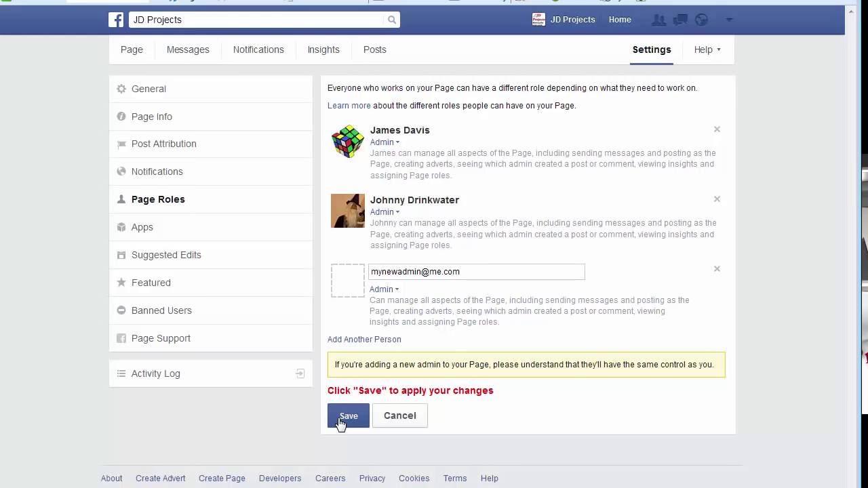Open the Admin role dropdown for the new person
This screenshot has height=488, width=868.
pyautogui.click(x=384, y=289)
